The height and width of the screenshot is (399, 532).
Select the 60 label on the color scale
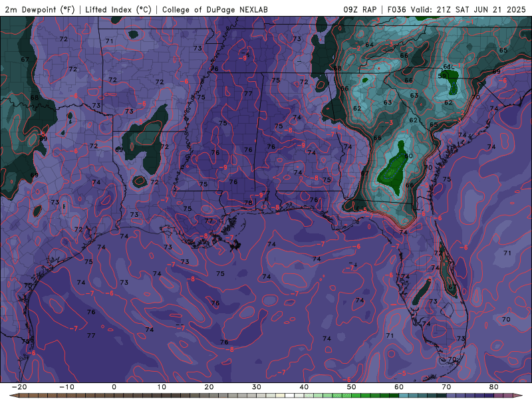point(399,387)
